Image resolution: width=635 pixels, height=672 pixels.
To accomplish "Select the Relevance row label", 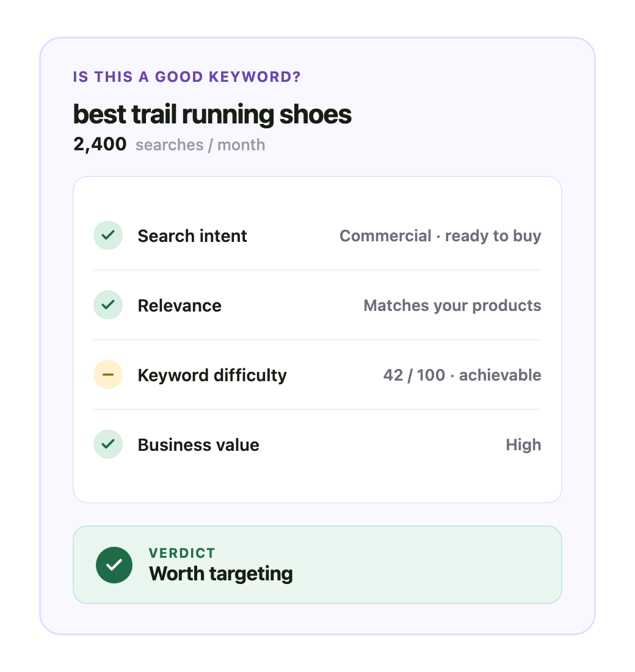I will click(180, 305).
